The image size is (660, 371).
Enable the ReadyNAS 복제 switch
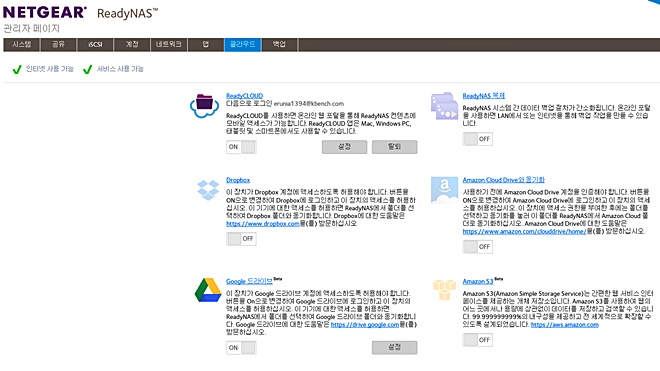click(477, 139)
